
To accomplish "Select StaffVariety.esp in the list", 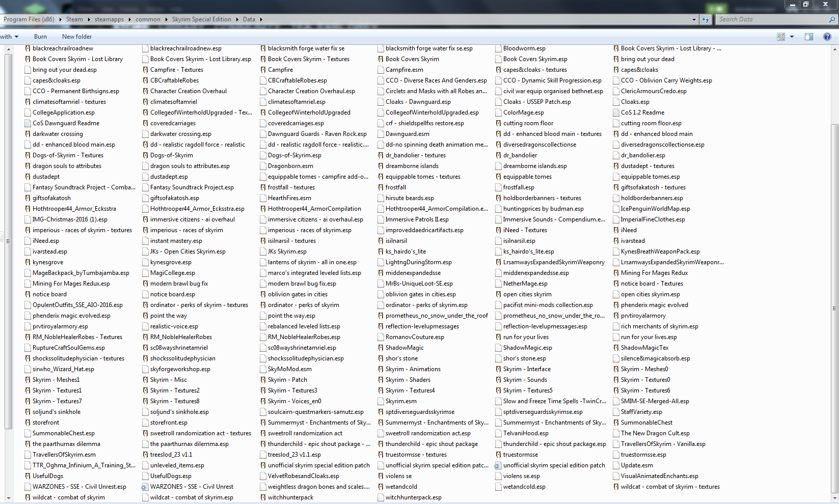I will click(641, 412).
